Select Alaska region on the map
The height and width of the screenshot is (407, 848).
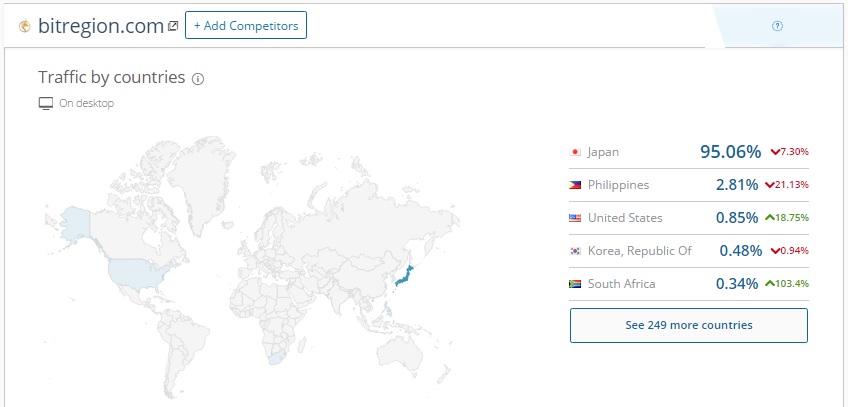(x=75, y=223)
